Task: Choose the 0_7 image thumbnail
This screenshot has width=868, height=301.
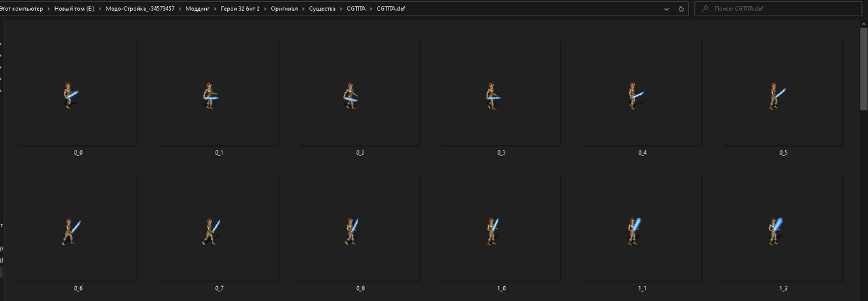Action: tap(218, 227)
